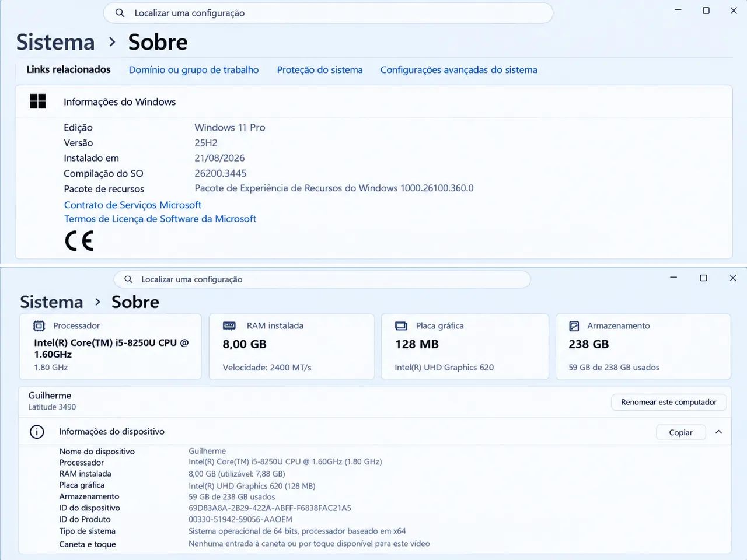
Task: Go to Sistema breadcrumb in upper window
Action: tap(55, 42)
